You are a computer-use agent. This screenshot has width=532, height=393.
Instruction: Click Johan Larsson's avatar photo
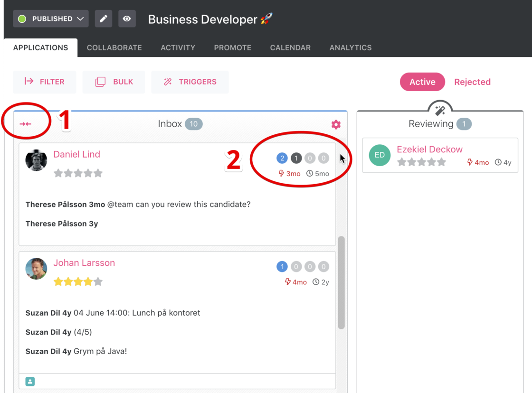(x=36, y=269)
